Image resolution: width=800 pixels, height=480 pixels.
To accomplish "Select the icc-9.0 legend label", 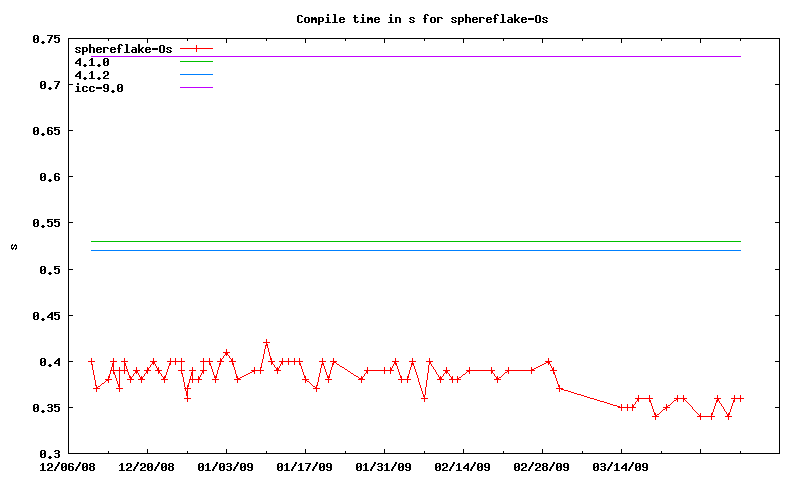I will (98, 88).
